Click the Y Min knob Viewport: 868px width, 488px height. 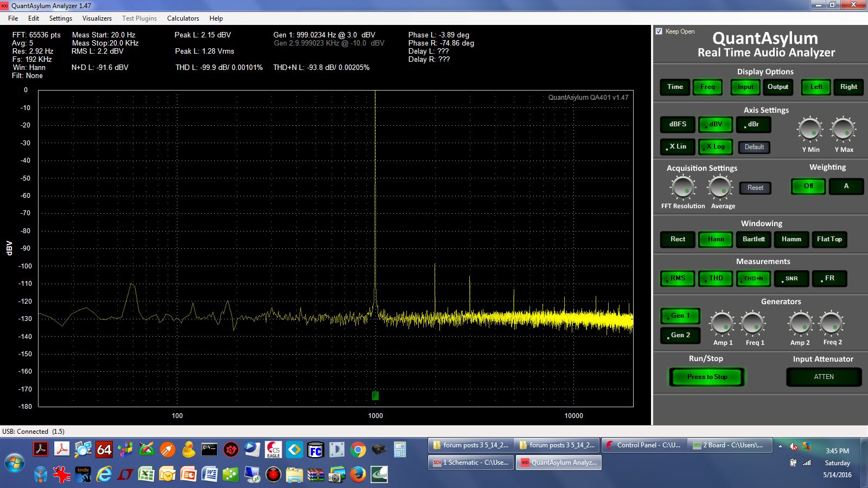[x=810, y=130]
